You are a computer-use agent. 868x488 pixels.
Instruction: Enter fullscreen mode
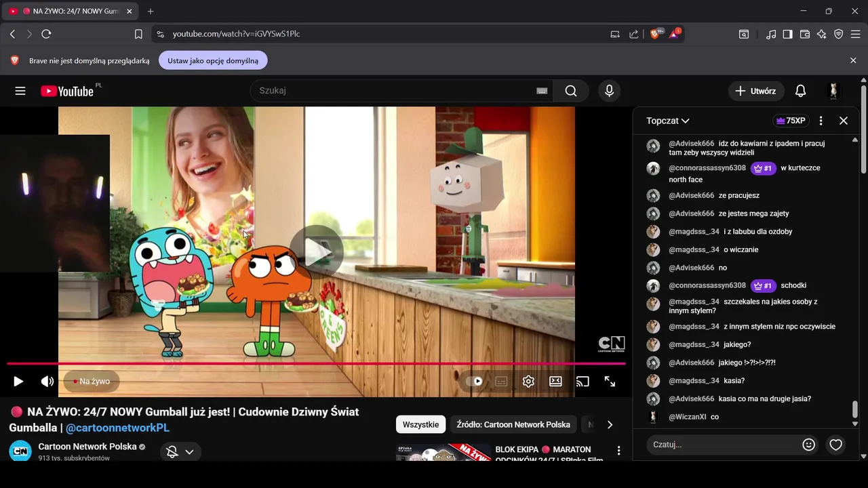pyautogui.click(x=610, y=382)
